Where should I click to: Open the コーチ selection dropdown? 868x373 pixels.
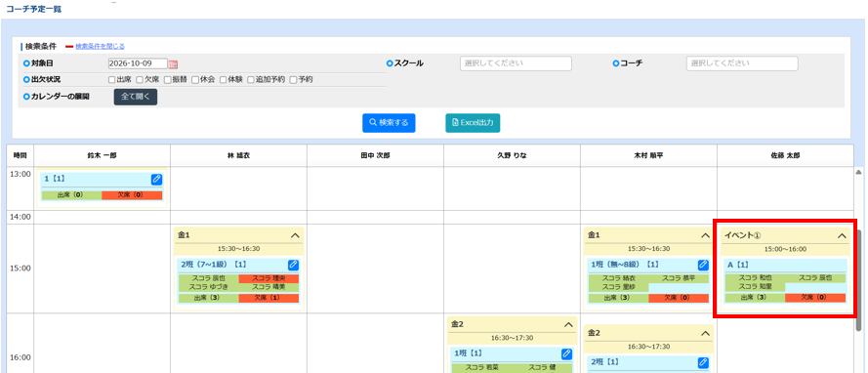(742, 63)
